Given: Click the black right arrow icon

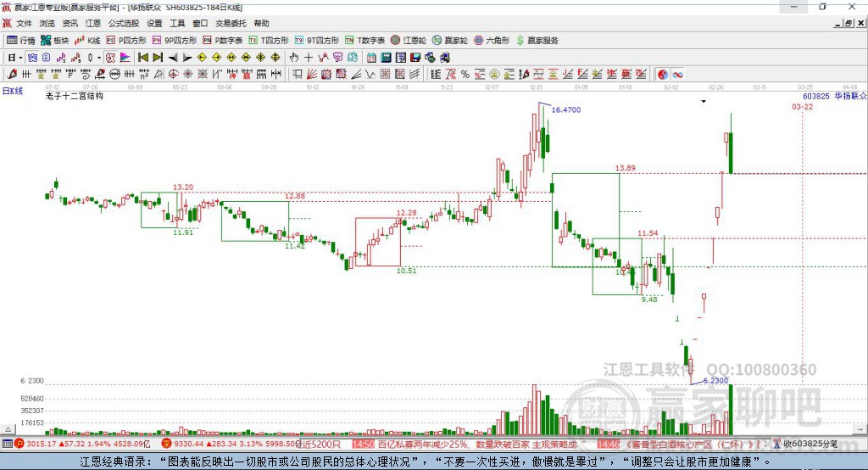Looking at the screenshot, I should click(x=187, y=58).
